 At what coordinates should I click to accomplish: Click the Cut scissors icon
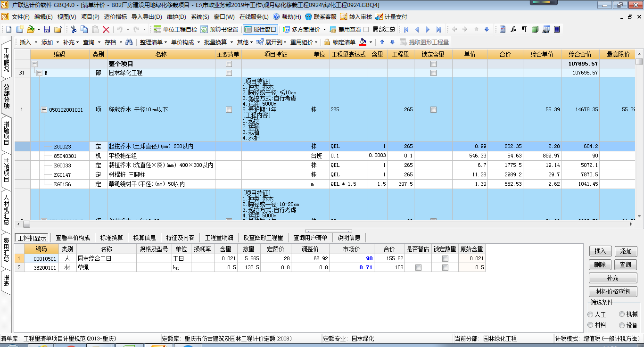pos(74,29)
